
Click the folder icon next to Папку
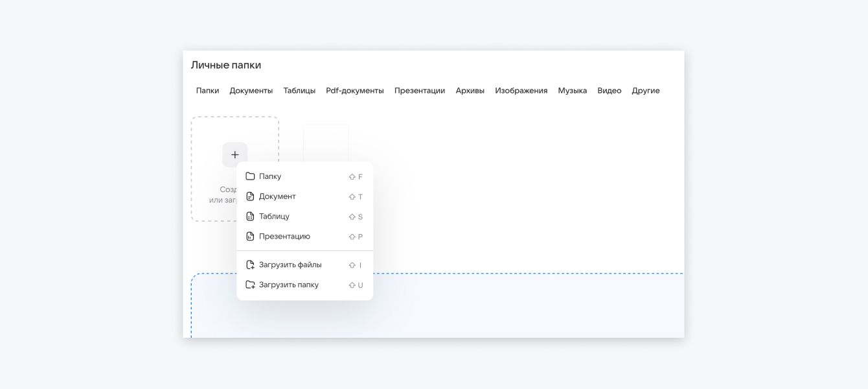250,176
